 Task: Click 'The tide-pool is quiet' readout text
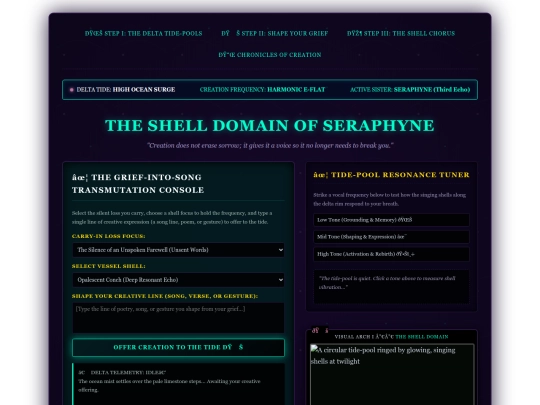pyautogui.click(x=387, y=282)
